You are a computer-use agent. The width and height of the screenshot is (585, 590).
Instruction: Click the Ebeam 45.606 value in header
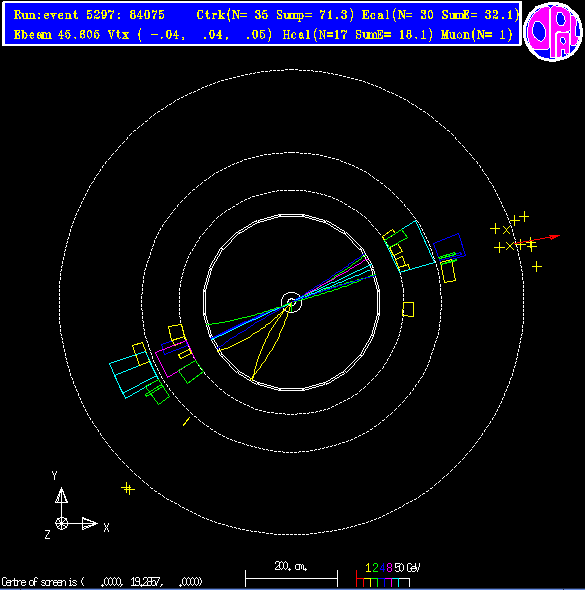57,35
